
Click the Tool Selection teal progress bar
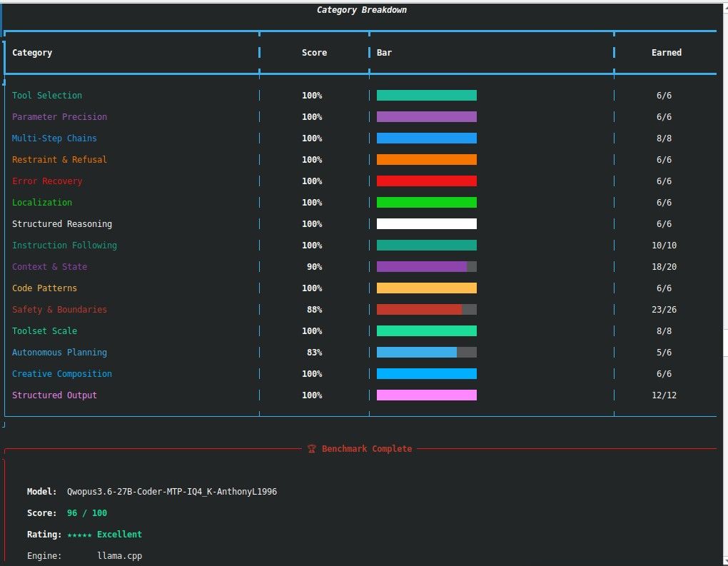pyautogui.click(x=426, y=95)
